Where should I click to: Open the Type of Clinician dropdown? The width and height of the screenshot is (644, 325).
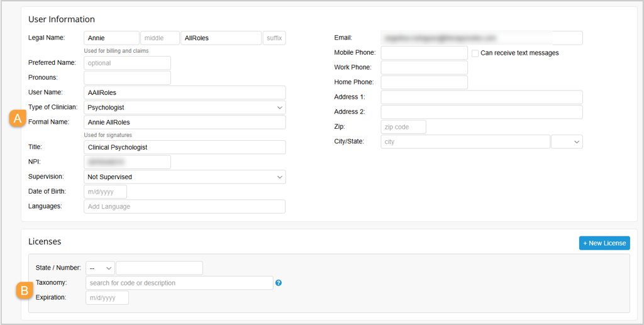coord(184,107)
